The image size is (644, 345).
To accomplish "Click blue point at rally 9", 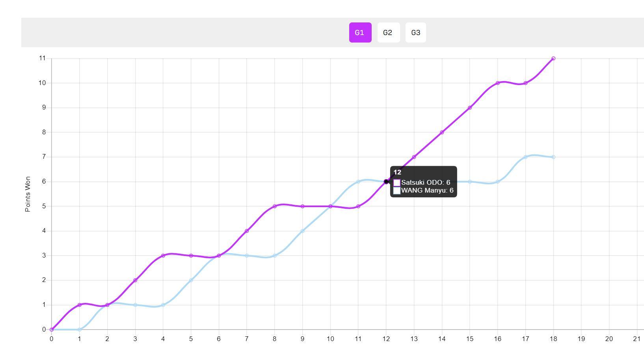I will point(303,231).
